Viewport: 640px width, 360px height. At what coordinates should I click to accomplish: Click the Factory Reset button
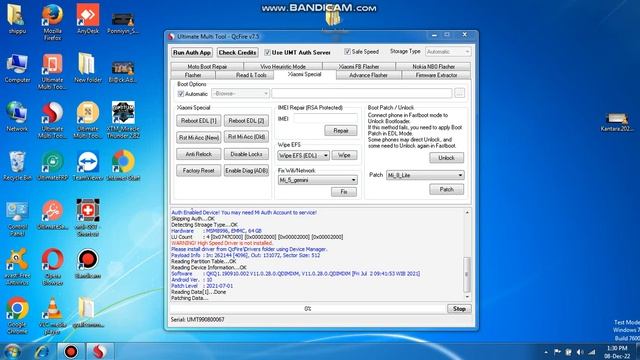pos(199,171)
